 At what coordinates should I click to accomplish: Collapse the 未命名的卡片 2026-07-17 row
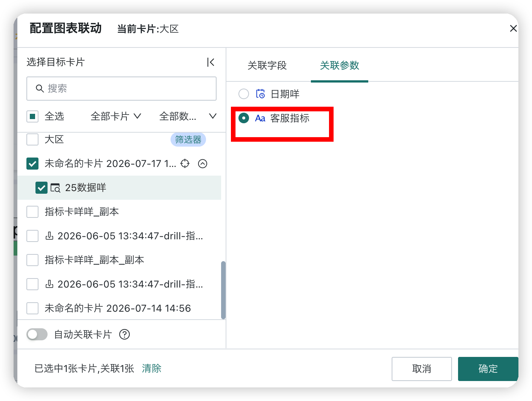coord(203,164)
